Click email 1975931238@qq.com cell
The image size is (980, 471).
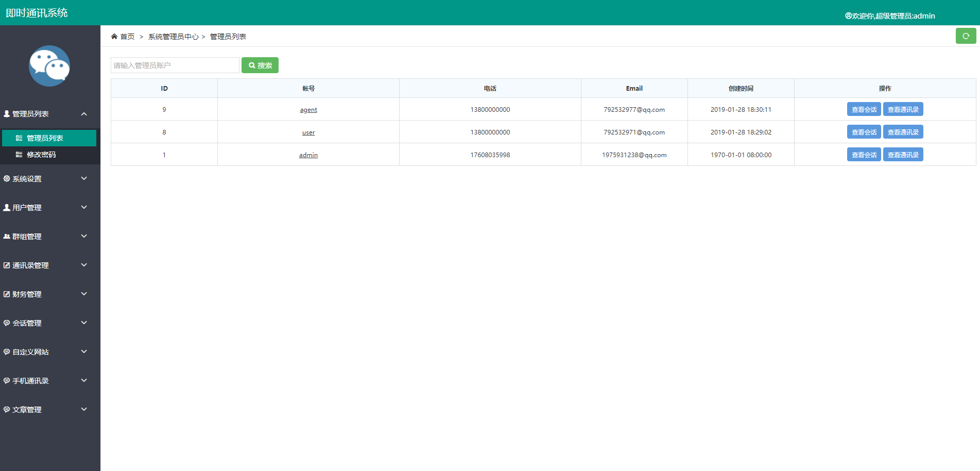click(634, 155)
